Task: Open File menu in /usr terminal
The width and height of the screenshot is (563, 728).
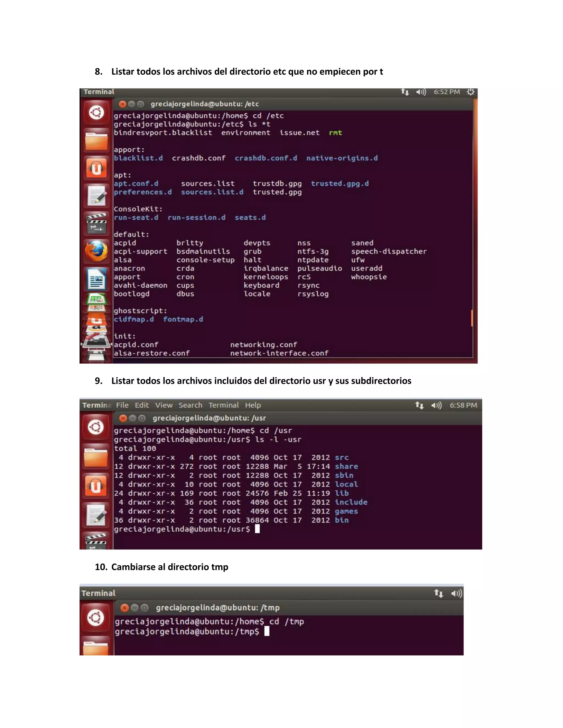Action: point(122,405)
